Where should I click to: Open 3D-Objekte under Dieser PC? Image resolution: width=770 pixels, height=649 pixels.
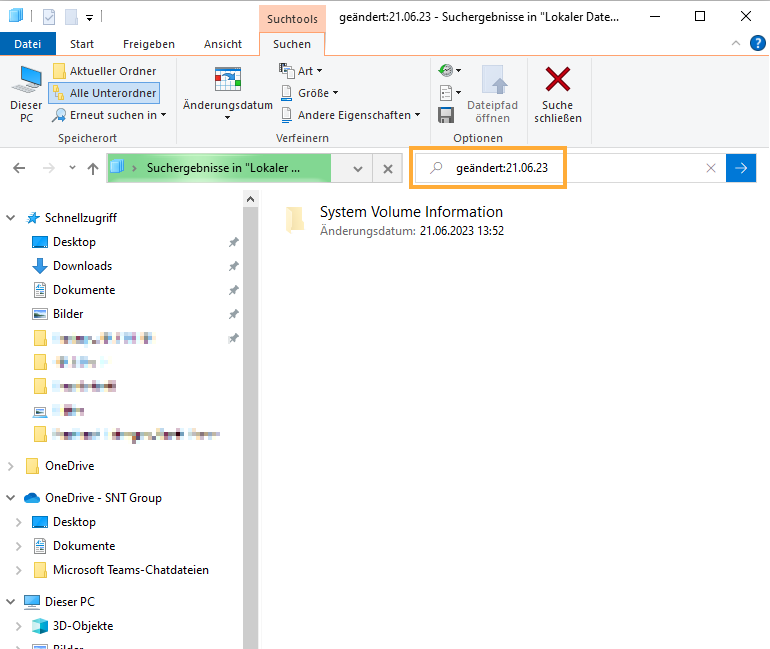[83, 626]
